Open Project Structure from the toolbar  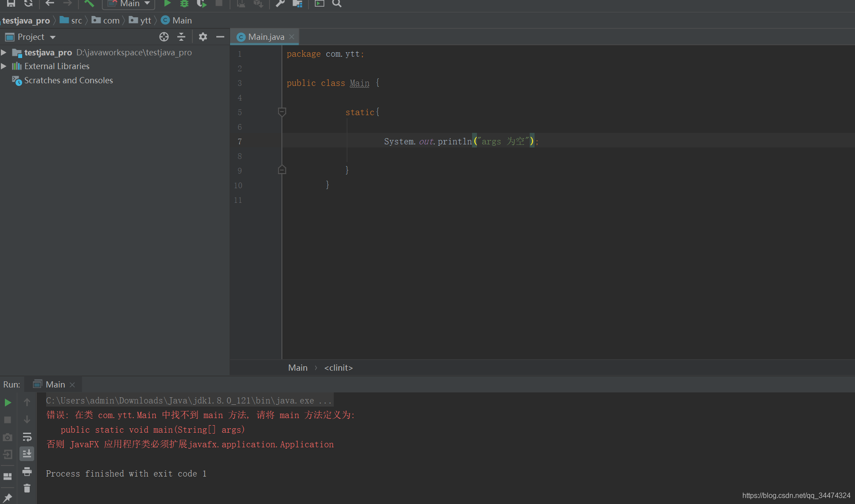point(297,3)
